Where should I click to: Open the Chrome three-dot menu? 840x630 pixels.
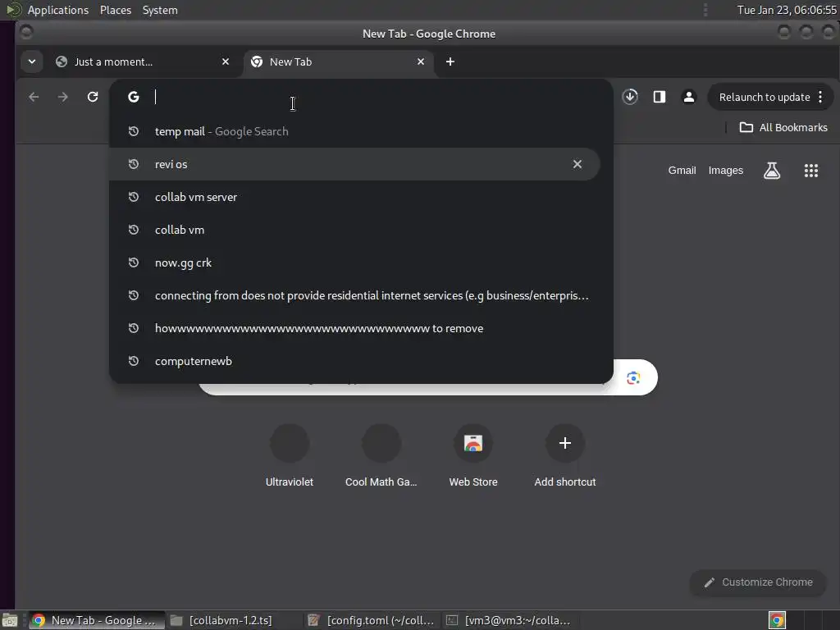820,97
